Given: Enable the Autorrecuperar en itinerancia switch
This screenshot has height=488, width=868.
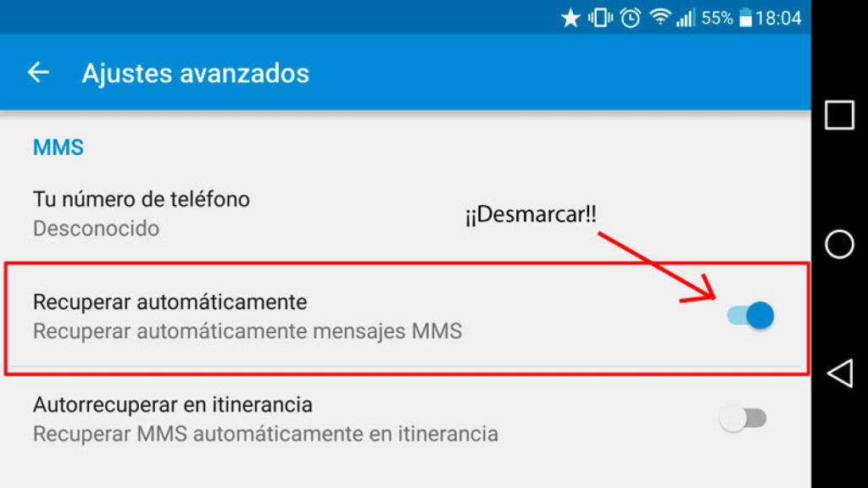Looking at the screenshot, I should pos(743,419).
